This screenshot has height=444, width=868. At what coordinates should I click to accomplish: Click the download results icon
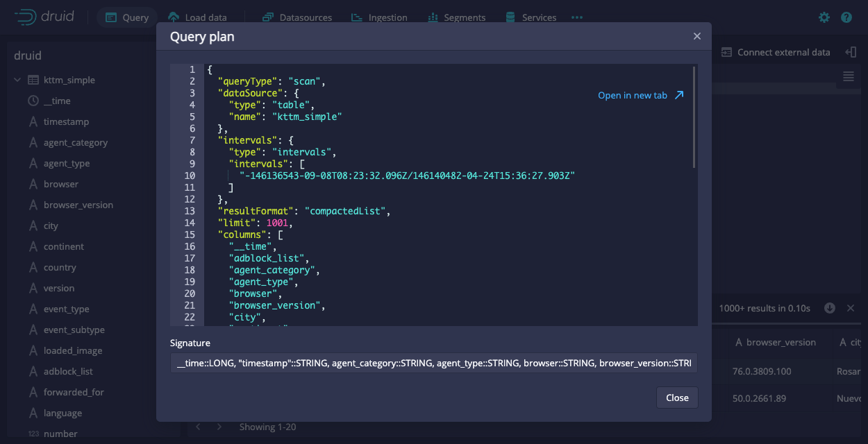click(x=830, y=308)
